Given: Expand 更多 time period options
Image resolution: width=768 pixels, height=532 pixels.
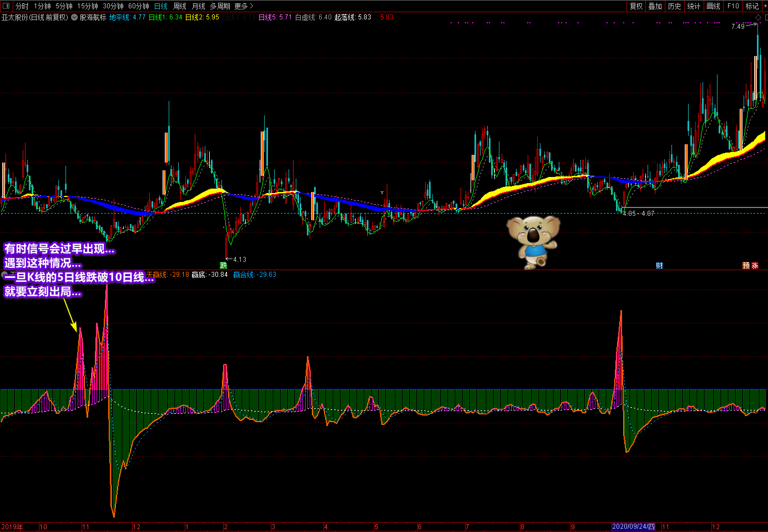Looking at the screenshot, I should [244, 6].
